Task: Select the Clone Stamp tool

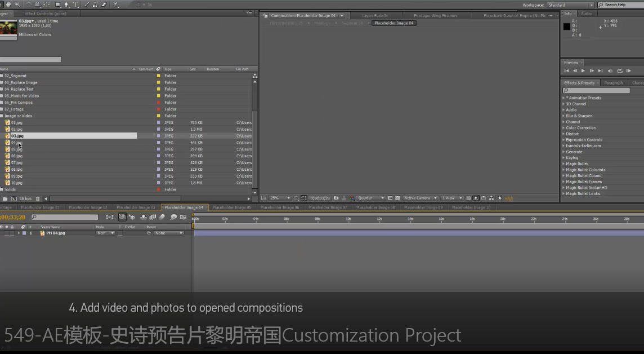Action: click(x=95, y=5)
